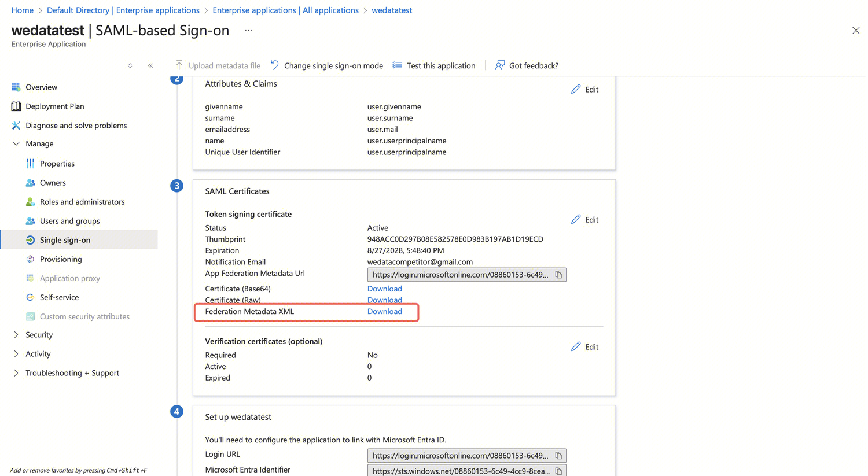The image size is (868, 476).
Task: Click the pencil icon to edit Attributes & Claims
Action: [x=576, y=89]
